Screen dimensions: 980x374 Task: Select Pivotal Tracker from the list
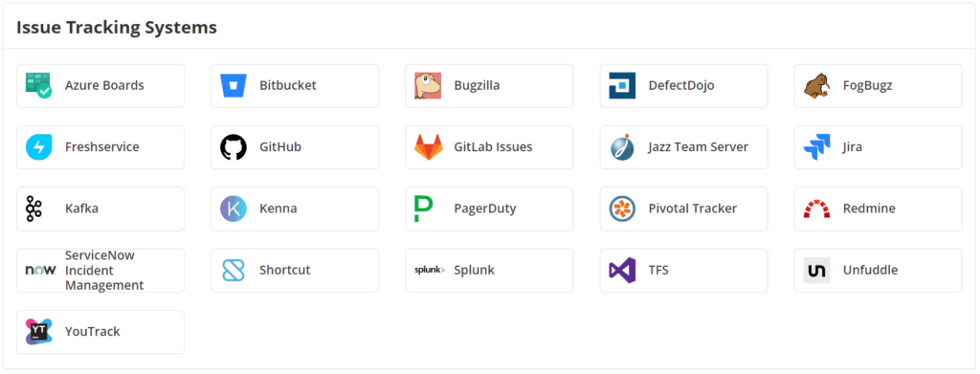click(683, 209)
